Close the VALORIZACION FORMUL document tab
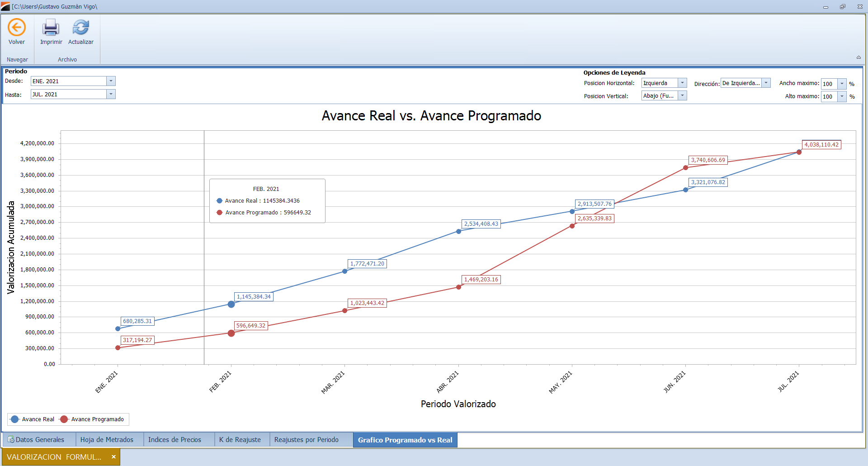 click(x=113, y=457)
